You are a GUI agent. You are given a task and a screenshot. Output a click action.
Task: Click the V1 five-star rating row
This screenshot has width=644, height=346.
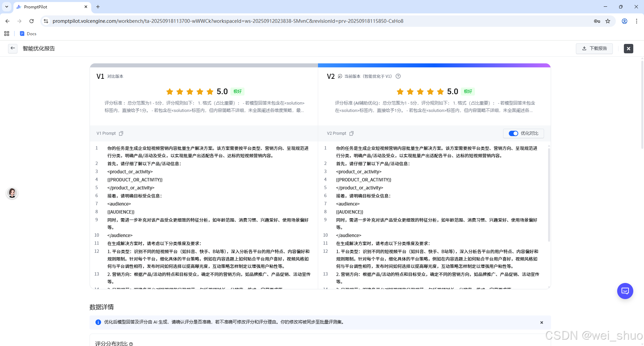(190, 92)
